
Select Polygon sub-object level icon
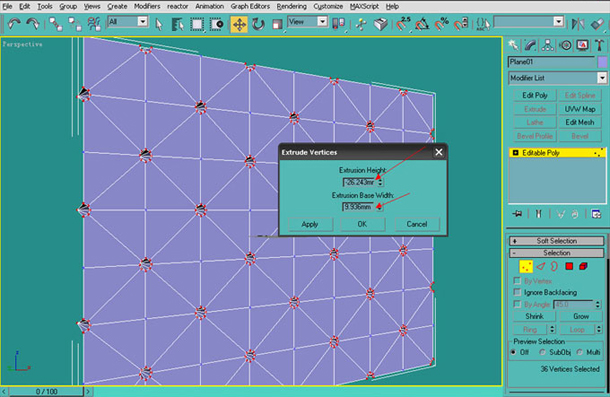tap(569, 267)
